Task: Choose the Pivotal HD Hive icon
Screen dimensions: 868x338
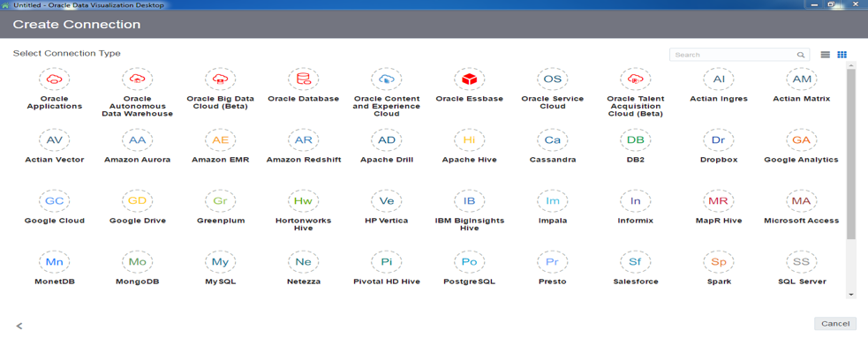Action: (387, 261)
